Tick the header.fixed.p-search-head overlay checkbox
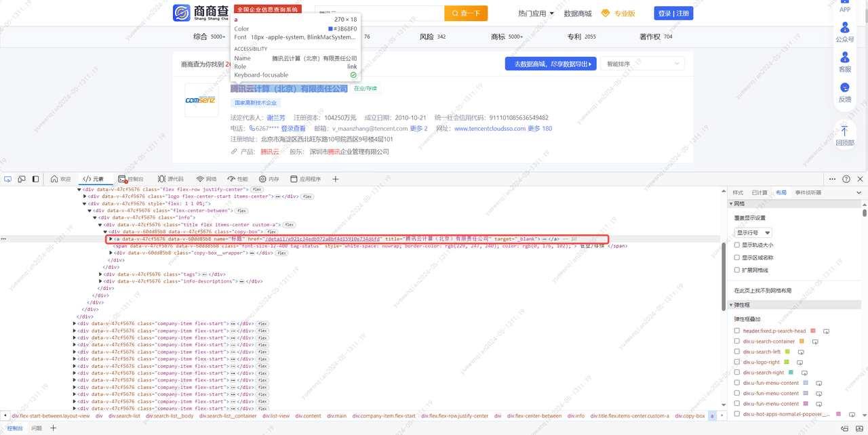 (737, 331)
